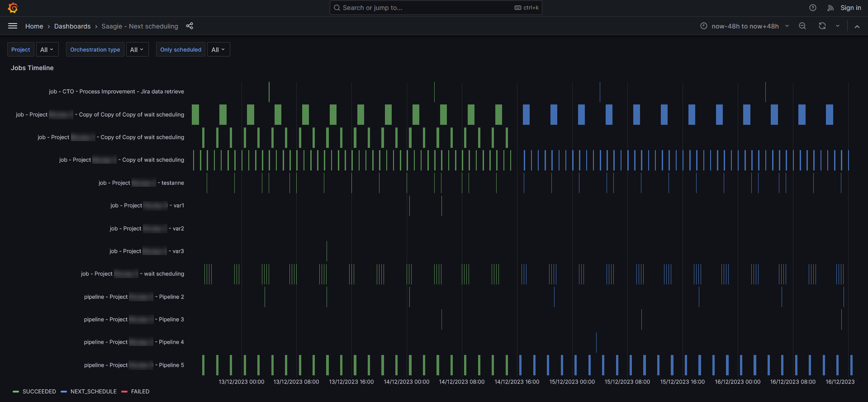Open time range picker now-48h to now+48h
Viewport: 868px width, 402px height.
(745, 26)
